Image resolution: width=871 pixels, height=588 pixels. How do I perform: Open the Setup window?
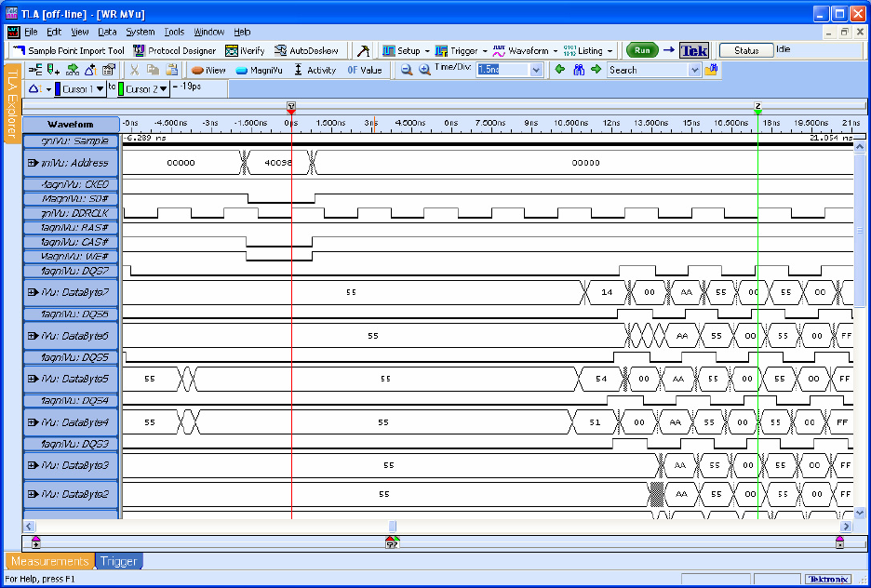click(401, 50)
